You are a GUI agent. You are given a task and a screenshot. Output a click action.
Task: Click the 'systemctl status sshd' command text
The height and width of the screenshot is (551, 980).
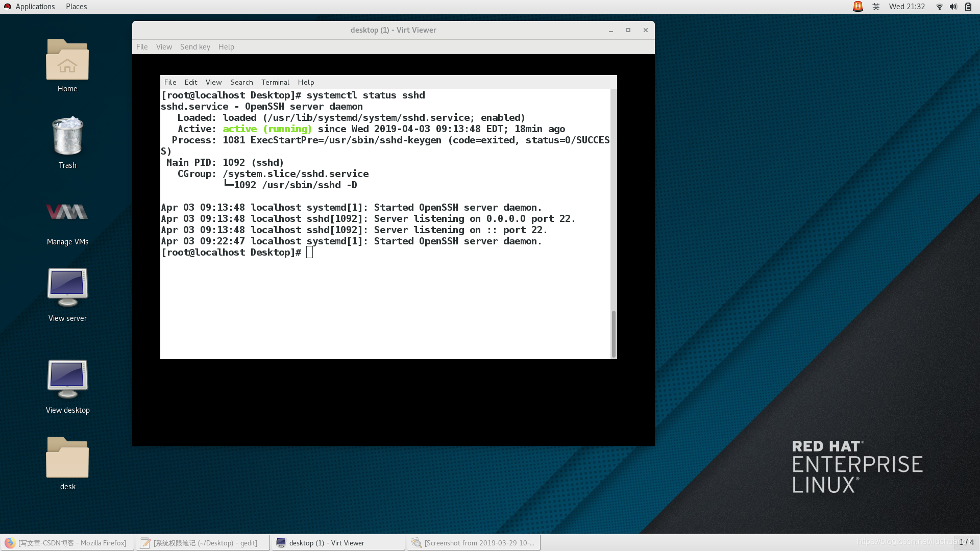click(x=365, y=95)
